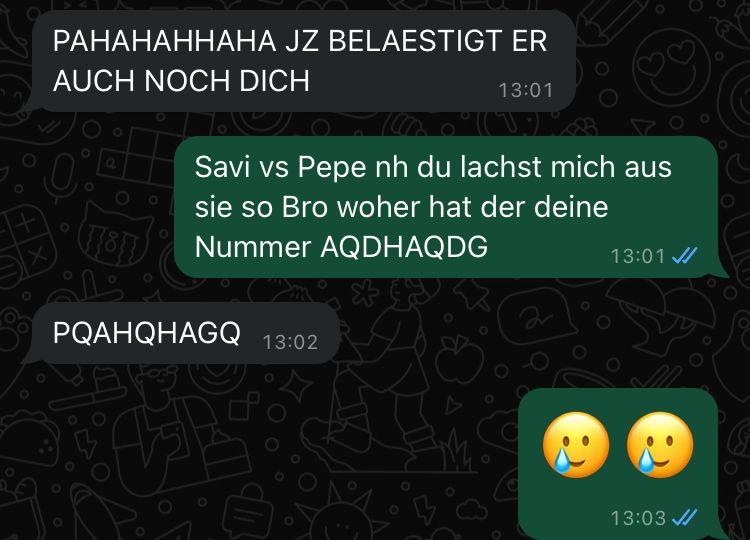Select the PQAHQHAGQ message bubble
Screen dimensions: 750x540
click(182, 333)
